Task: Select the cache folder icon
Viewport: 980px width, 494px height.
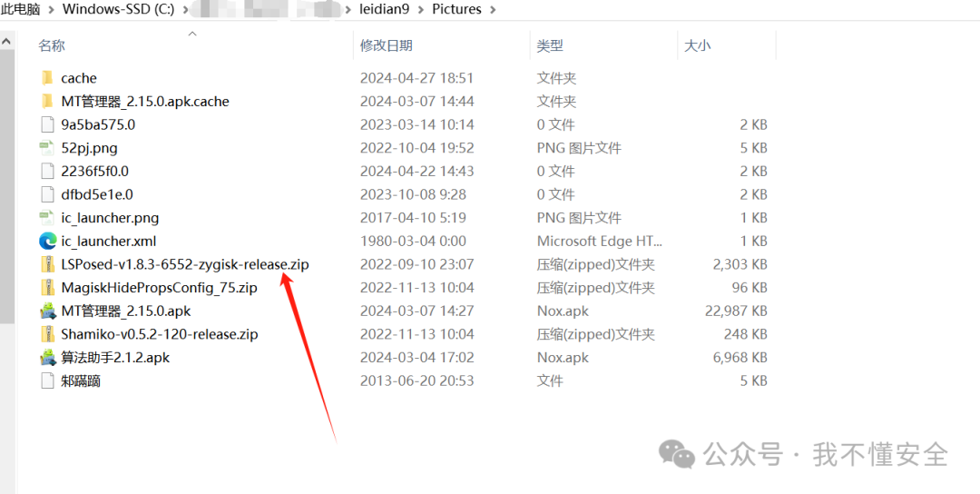Action: click(x=47, y=78)
